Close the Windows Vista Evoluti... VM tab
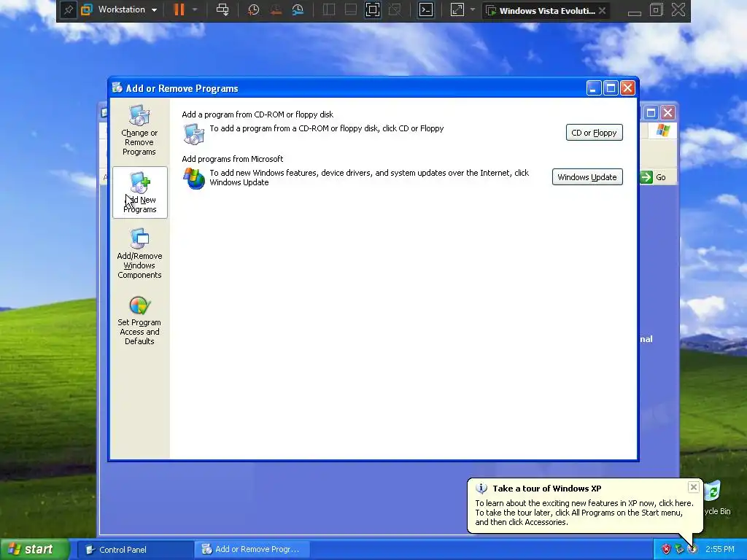Image resolution: width=747 pixels, height=560 pixels. point(602,10)
